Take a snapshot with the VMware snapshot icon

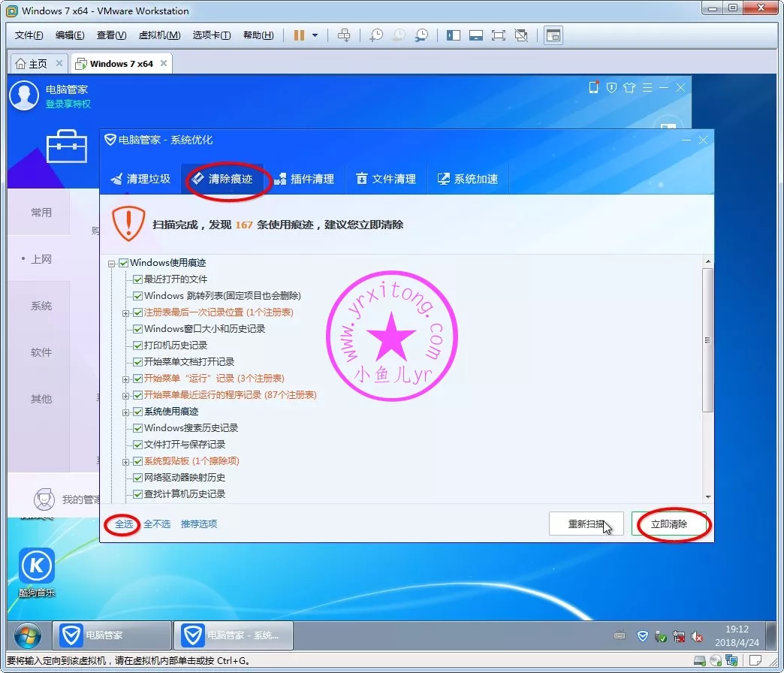point(376,35)
